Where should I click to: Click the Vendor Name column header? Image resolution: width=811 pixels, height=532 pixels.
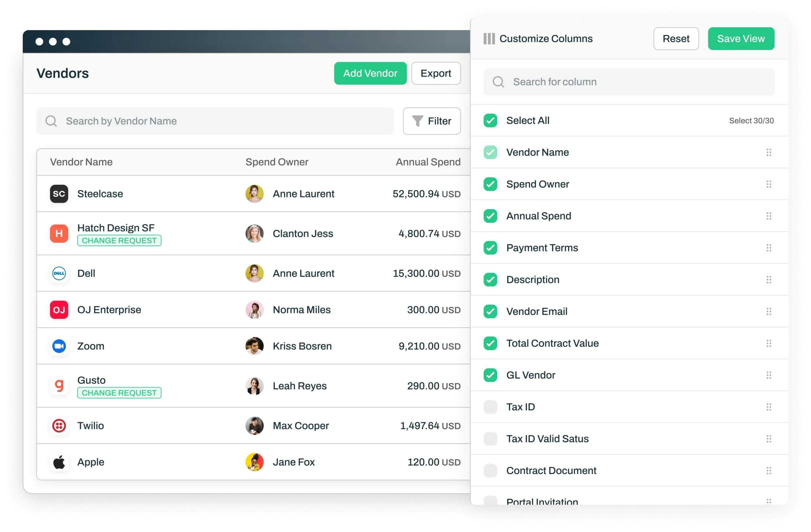[81, 162]
